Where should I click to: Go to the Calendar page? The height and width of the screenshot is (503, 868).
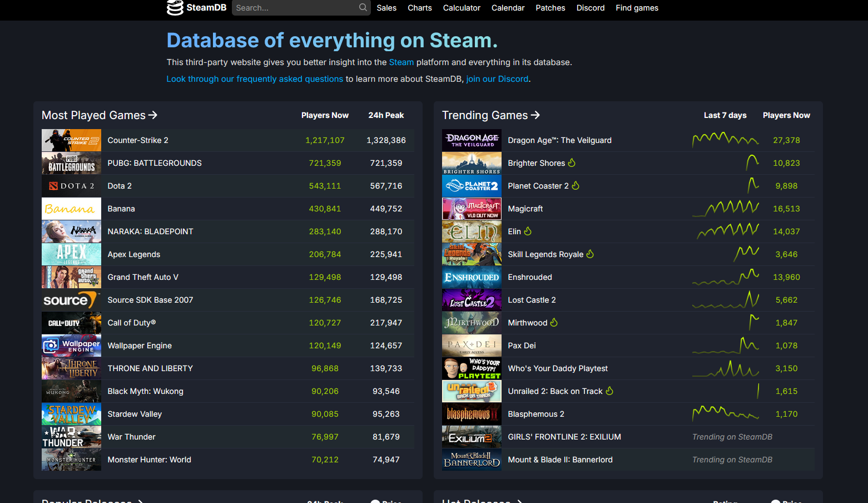pos(508,8)
